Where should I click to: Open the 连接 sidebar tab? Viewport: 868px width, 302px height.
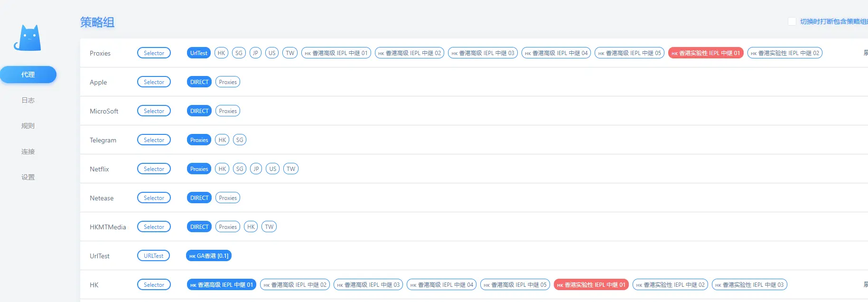[x=28, y=151]
